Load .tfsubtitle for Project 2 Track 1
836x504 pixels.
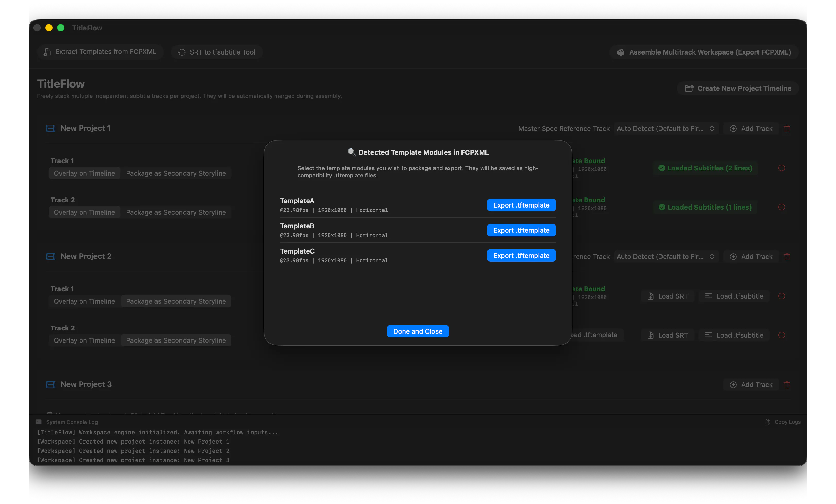point(734,296)
